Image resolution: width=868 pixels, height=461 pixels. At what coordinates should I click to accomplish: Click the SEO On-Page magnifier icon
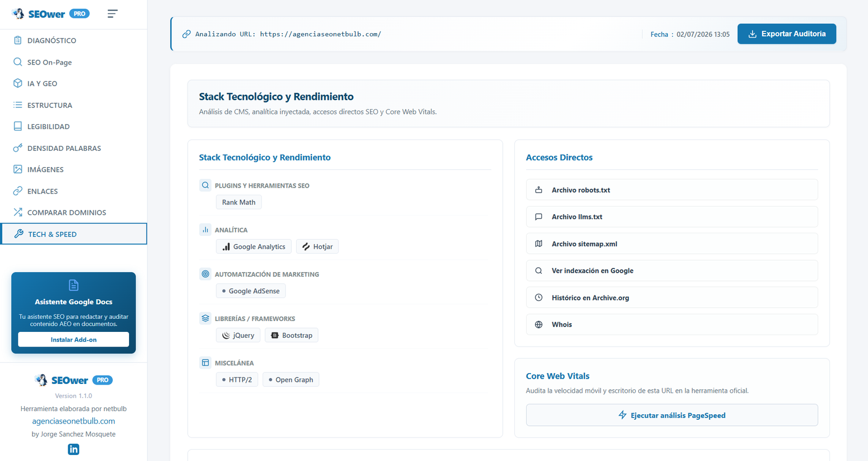coord(18,62)
